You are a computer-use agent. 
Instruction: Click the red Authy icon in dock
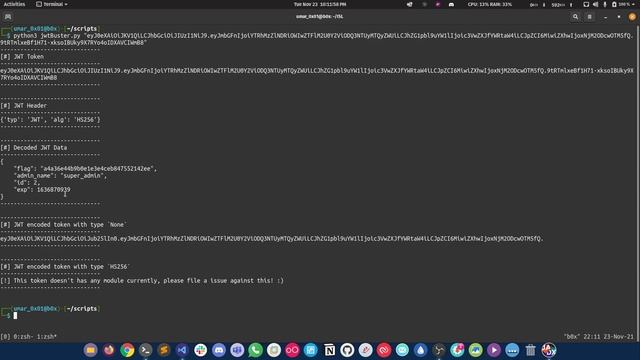coord(384,350)
